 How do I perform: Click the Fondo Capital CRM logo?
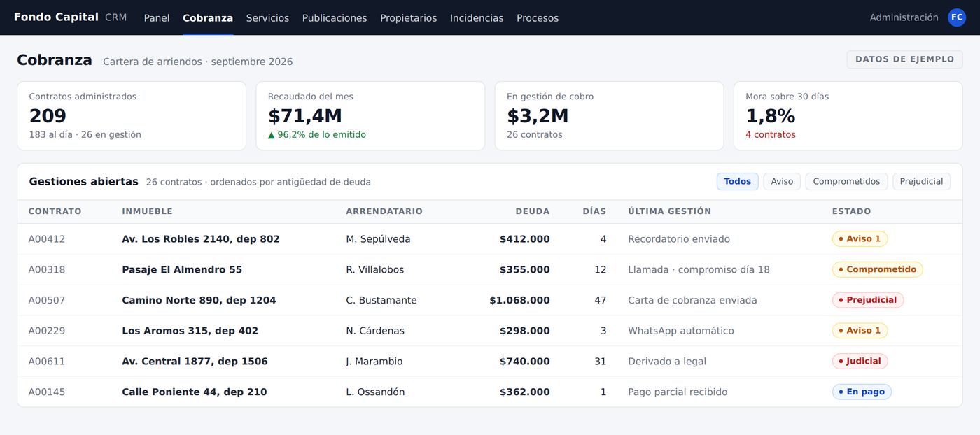click(70, 17)
